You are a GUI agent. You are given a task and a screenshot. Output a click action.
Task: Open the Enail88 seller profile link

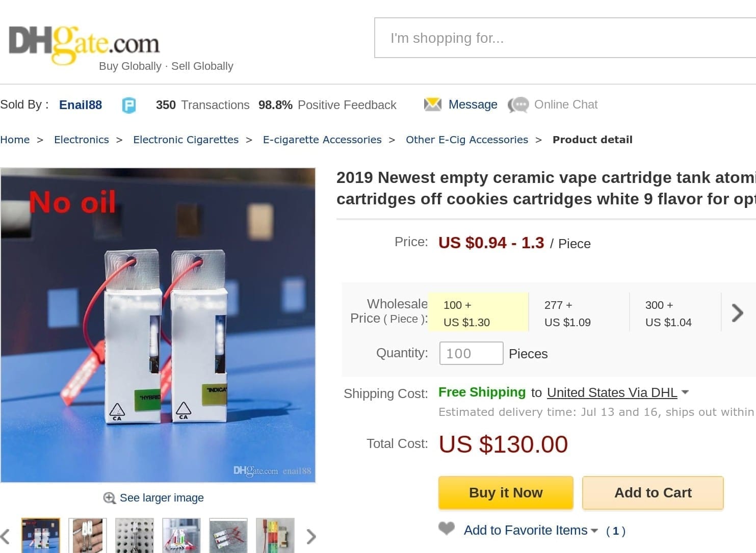80,104
